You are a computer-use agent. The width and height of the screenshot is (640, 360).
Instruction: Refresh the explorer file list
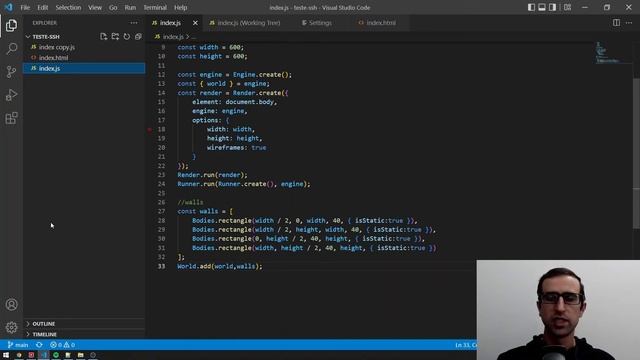coord(127,37)
